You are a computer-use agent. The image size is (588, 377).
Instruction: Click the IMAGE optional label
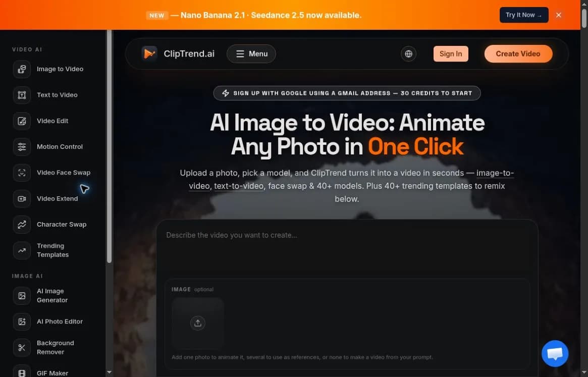point(192,289)
